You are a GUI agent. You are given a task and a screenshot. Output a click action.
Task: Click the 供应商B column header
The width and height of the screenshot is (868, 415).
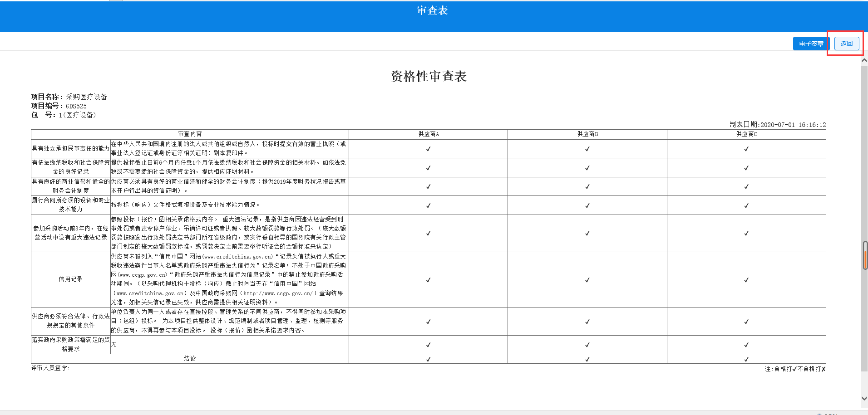point(587,134)
